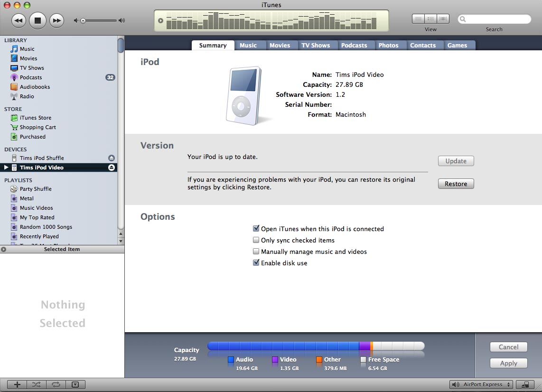Image resolution: width=542 pixels, height=392 pixels.
Task: Click the high volume speaker icon
Action: [x=121, y=20]
